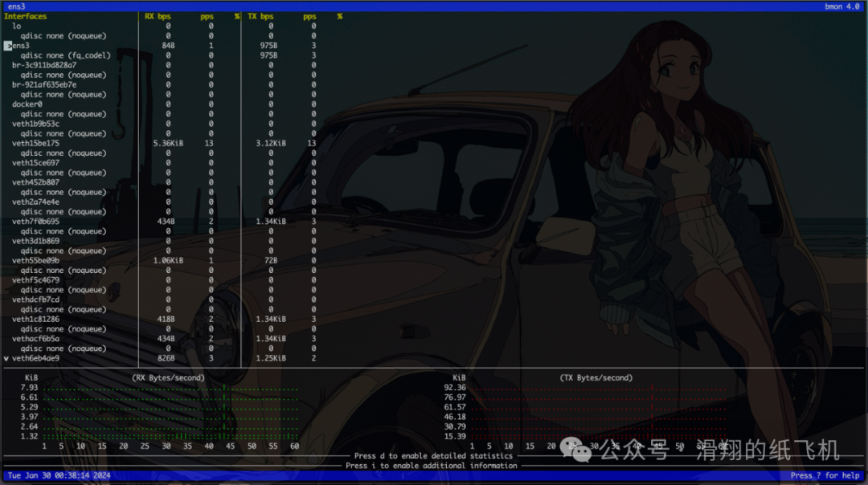Click the 92.36 TX graph axis label
868x485 pixels.
[x=455, y=388]
